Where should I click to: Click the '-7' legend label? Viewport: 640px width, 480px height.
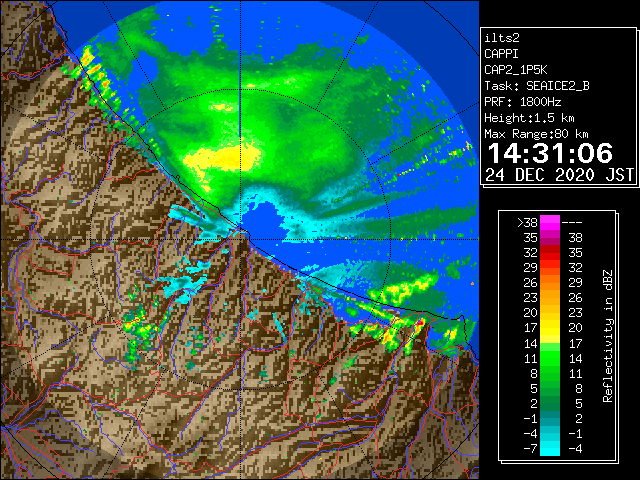[530, 449]
